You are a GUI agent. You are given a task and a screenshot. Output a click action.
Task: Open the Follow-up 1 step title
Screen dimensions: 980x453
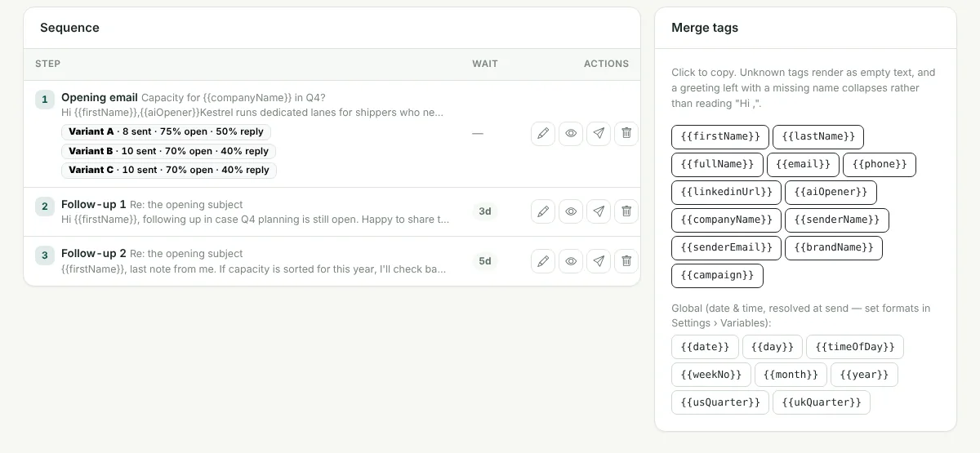click(x=94, y=204)
